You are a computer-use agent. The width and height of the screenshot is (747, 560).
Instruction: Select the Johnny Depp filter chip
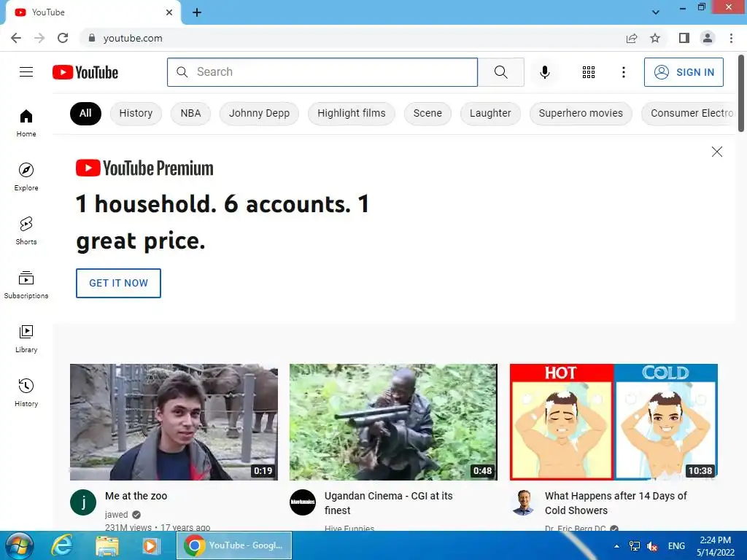259,113
